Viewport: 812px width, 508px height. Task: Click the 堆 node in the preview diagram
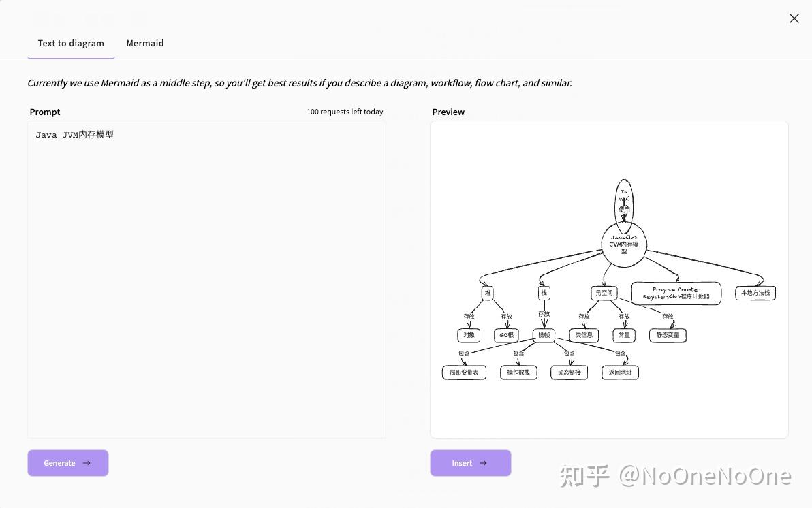487,293
